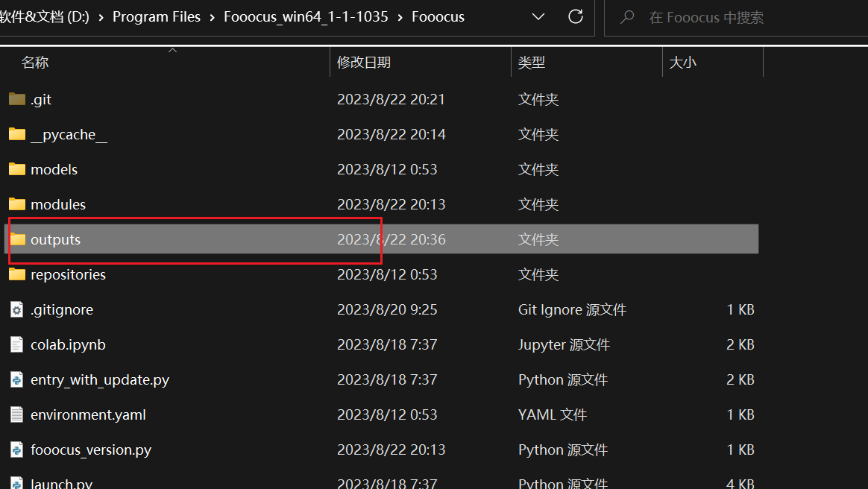Select the environment.yaml file name

pos(88,415)
